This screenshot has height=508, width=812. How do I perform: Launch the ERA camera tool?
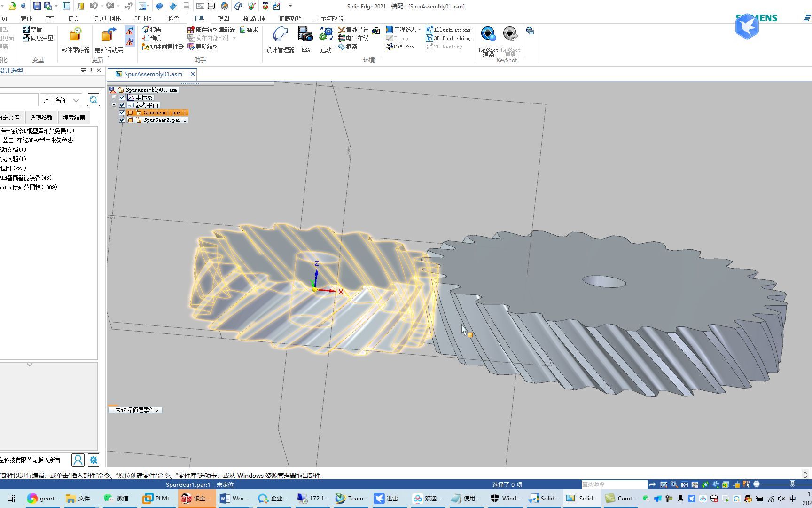click(x=305, y=40)
